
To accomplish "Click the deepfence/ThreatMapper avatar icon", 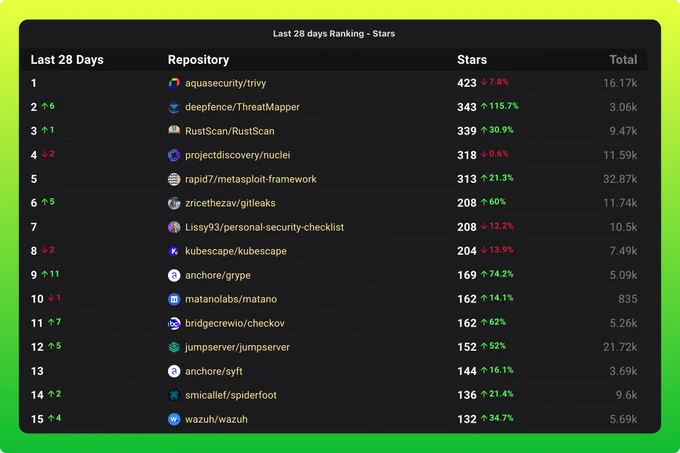I will point(174,107).
